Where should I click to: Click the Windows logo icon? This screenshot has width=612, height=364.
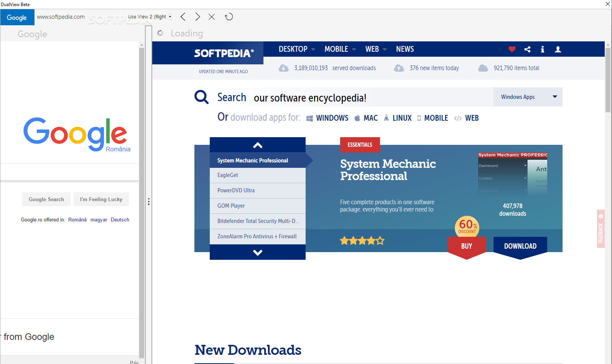click(x=309, y=118)
